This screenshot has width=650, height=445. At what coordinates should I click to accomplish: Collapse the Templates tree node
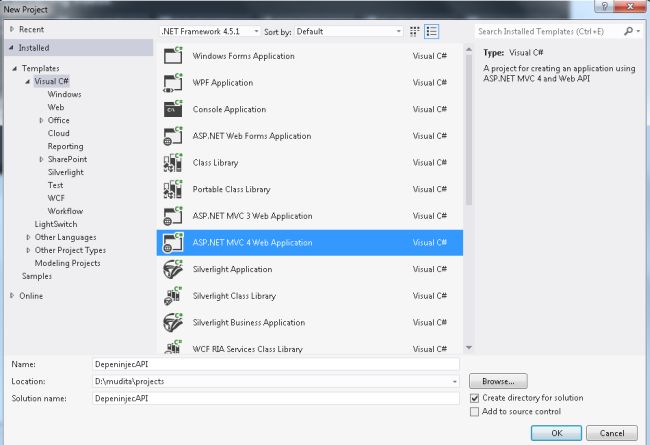tap(15, 68)
